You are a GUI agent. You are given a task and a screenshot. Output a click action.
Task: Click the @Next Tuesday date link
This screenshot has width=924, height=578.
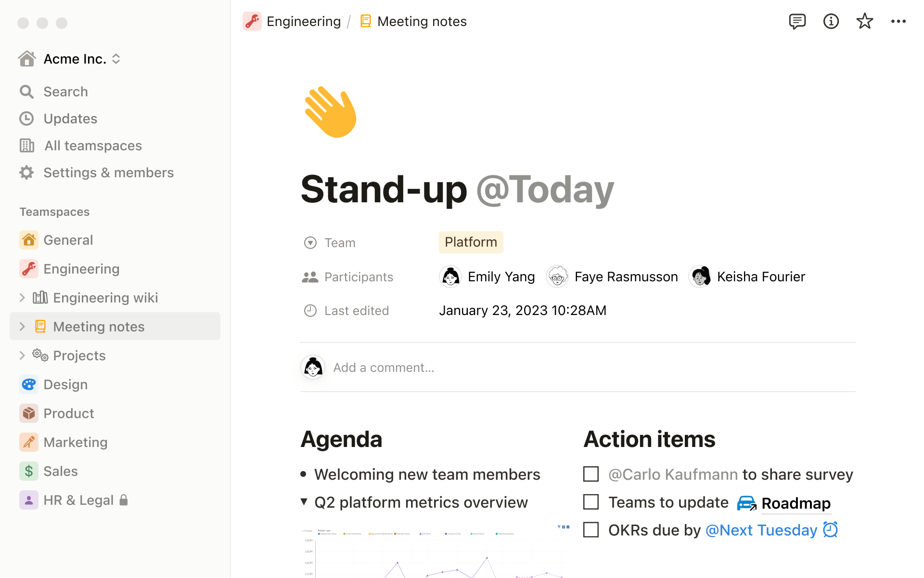point(761,530)
